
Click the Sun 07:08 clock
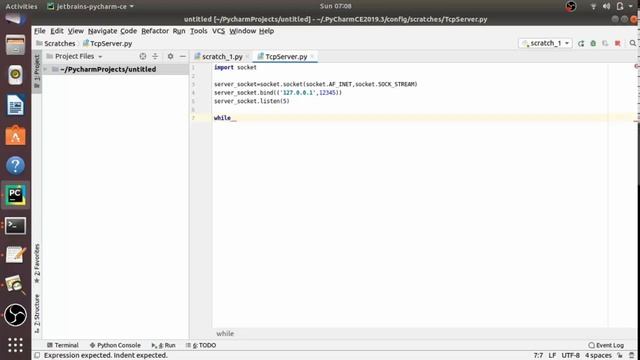coord(336,6)
